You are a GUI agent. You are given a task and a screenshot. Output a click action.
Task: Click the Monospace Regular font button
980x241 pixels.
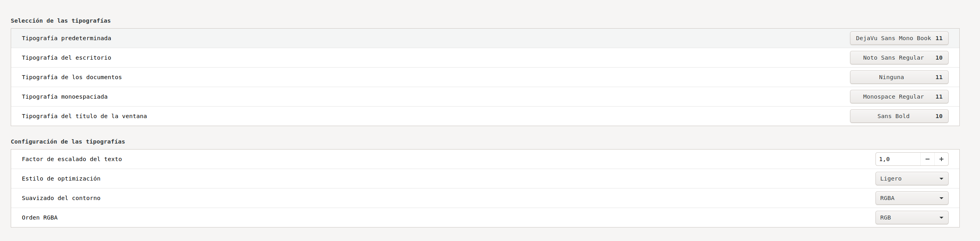[899, 97]
